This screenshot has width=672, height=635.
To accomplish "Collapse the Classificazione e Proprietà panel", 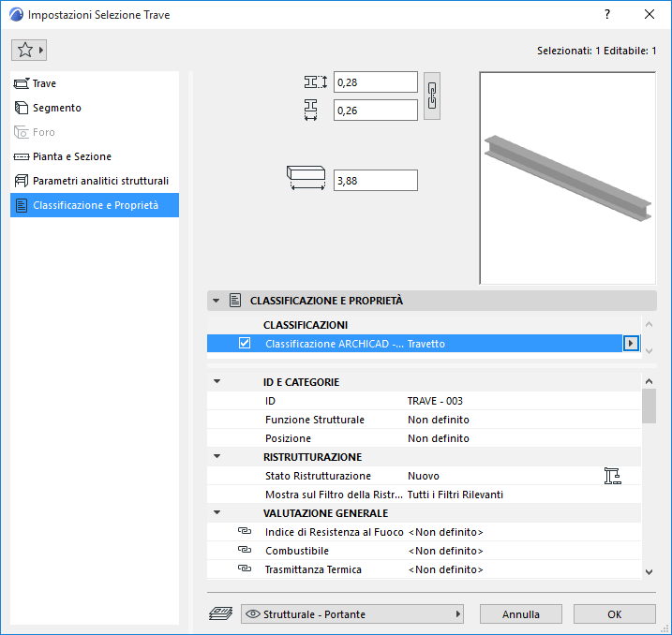I will [216, 301].
